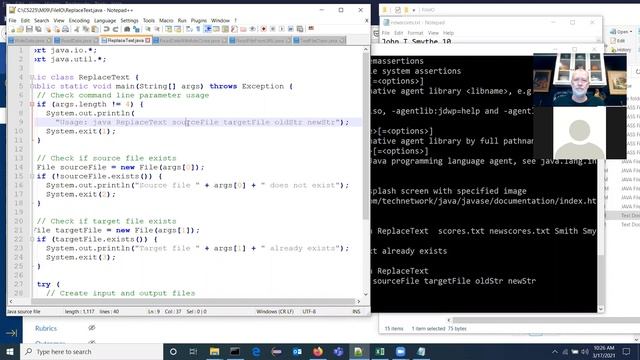Open the Language menu
Viewport: 640px width, 360px height.
click(x=105, y=20)
